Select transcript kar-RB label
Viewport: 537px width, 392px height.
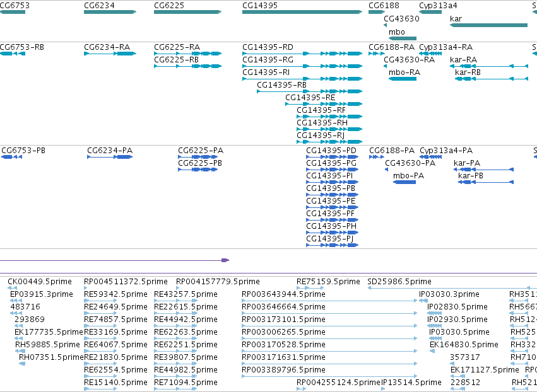(x=468, y=72)
